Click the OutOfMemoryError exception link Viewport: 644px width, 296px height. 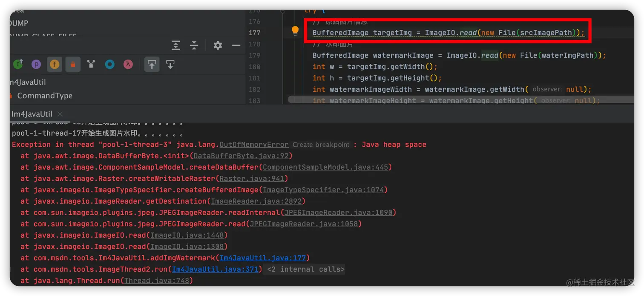click(254, 145)
